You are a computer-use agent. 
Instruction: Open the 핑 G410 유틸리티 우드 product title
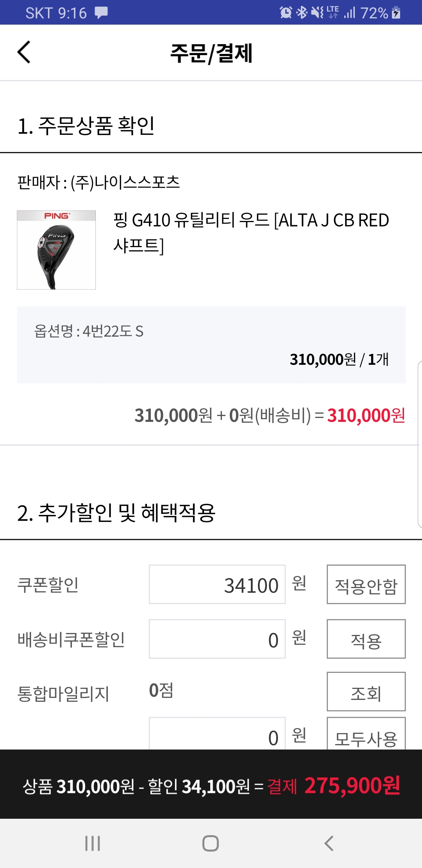pos(251,233)
